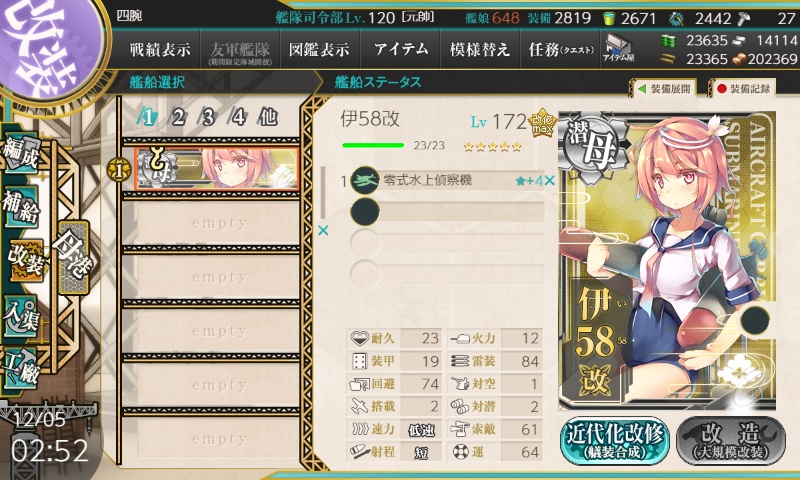The width and height of the screenshot is (800, 480).
Task: Click the X below the equipment scrollbar
Action: [x=323, y=231]
